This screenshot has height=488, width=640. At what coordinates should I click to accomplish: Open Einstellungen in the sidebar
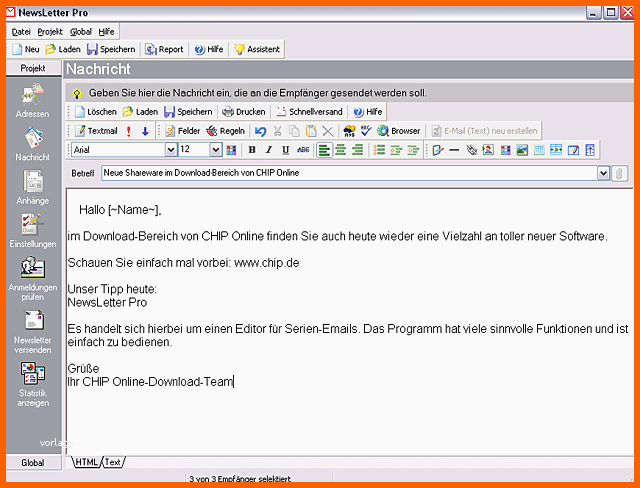pyautogui.click(x=32, y=231)
